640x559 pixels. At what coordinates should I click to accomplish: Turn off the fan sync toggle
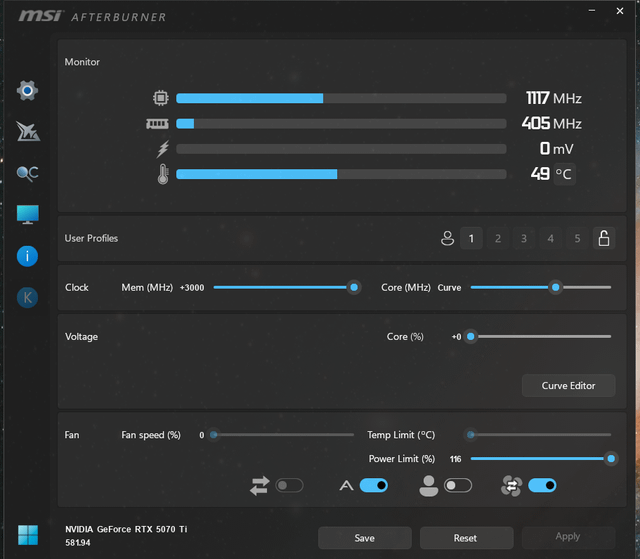point(542,485)
